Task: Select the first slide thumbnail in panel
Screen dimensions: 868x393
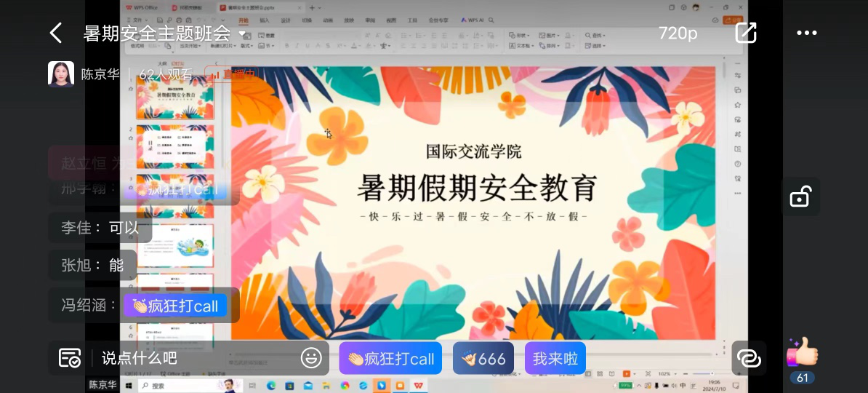Action: [x=175, y=98]
